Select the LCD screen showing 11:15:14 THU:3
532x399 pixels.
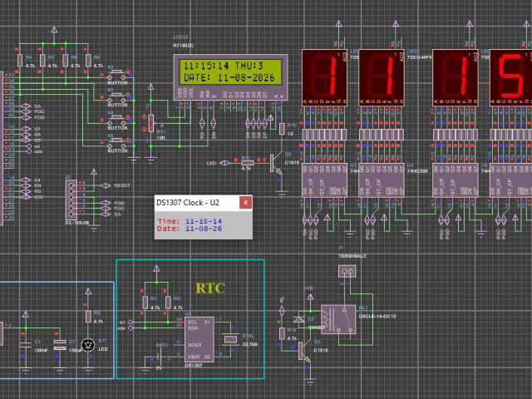(x=233, y=71)
